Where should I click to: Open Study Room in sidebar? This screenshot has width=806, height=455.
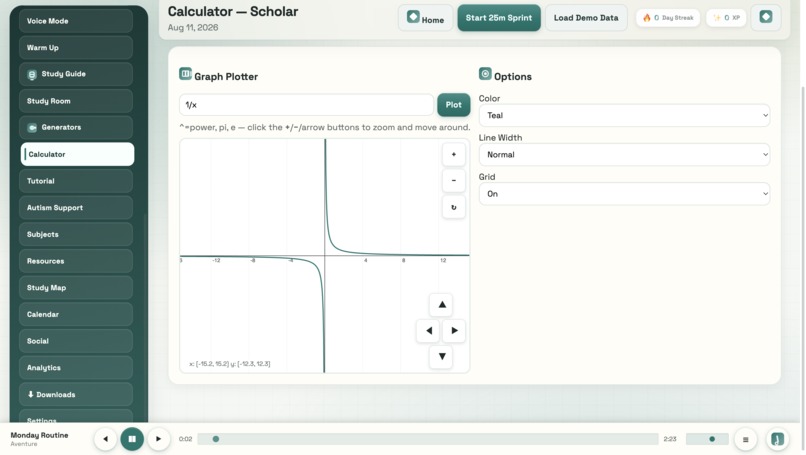[x=76, y=101]
